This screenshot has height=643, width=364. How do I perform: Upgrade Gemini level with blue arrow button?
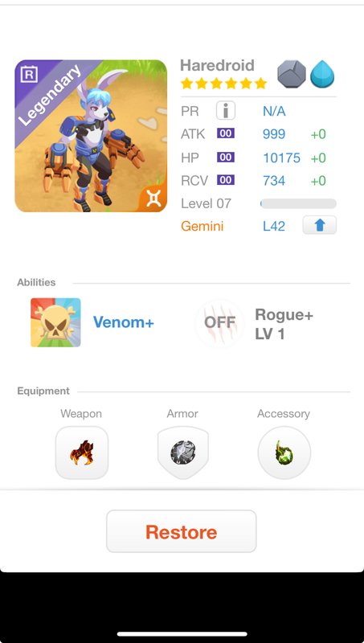[x=320, y=225]
